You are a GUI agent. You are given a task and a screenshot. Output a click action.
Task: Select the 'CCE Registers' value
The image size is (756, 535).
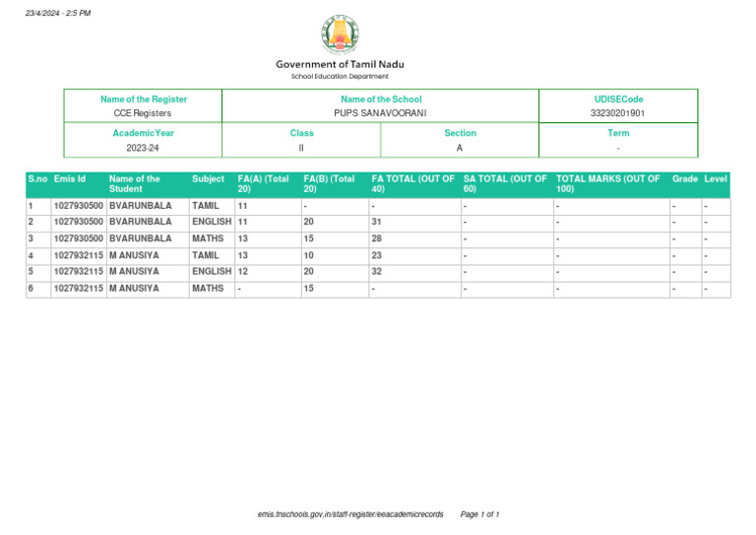tap(142, 113)
